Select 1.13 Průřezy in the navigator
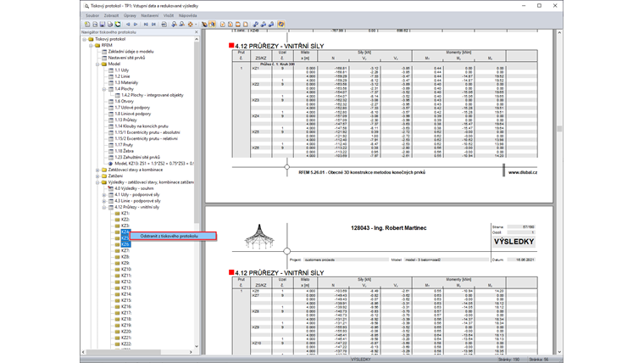The image size is (644, 363). (x=125, y=120)
